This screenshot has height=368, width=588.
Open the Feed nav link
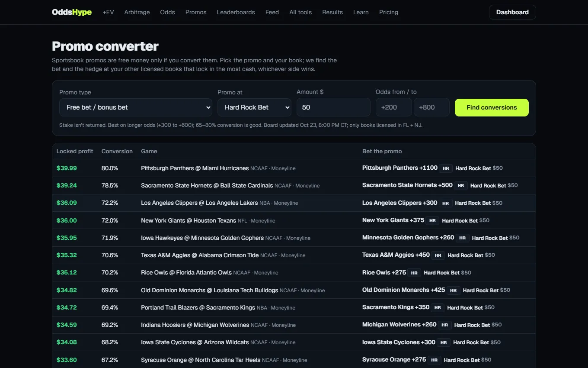tap(272, 12)
